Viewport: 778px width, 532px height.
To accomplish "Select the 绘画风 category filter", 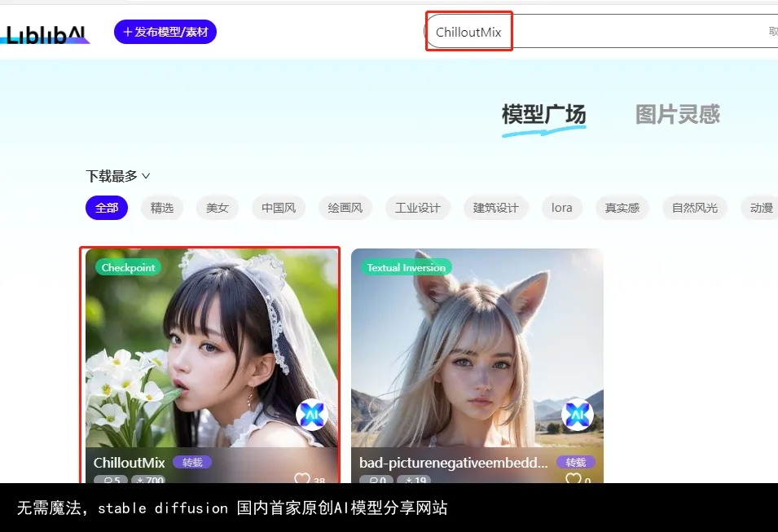I will coord(345,208).
